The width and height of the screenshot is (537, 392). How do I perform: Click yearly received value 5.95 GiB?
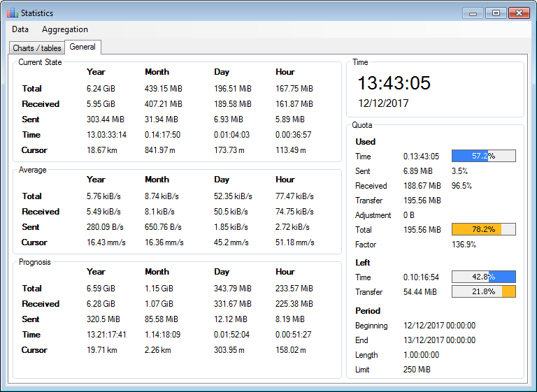(101, 104)
